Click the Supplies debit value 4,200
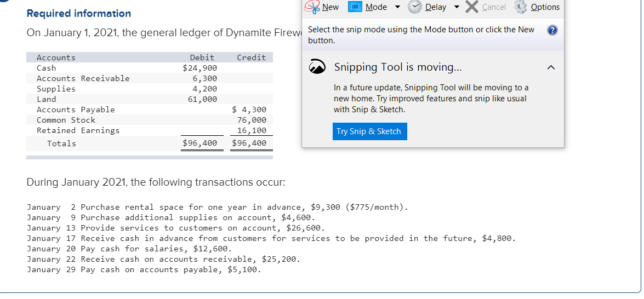 pos(205,89)
